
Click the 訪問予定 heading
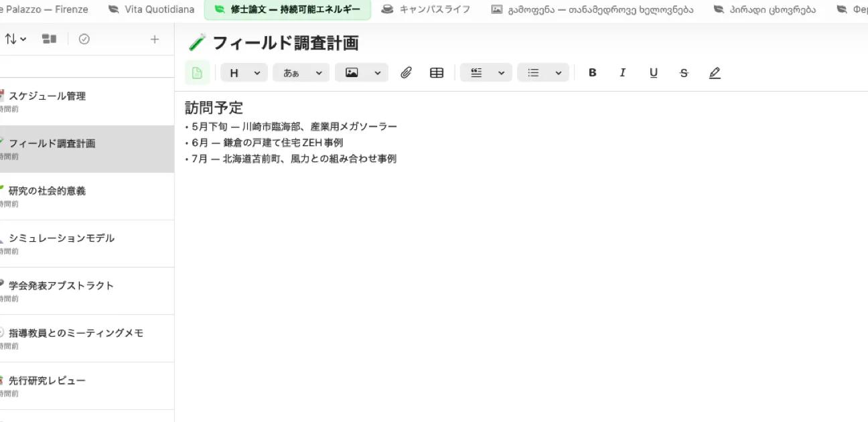click(x=214, y=107)
